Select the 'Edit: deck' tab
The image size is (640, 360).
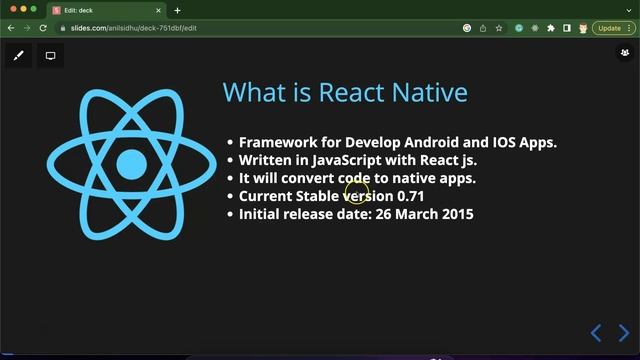[x=107, y=11]
